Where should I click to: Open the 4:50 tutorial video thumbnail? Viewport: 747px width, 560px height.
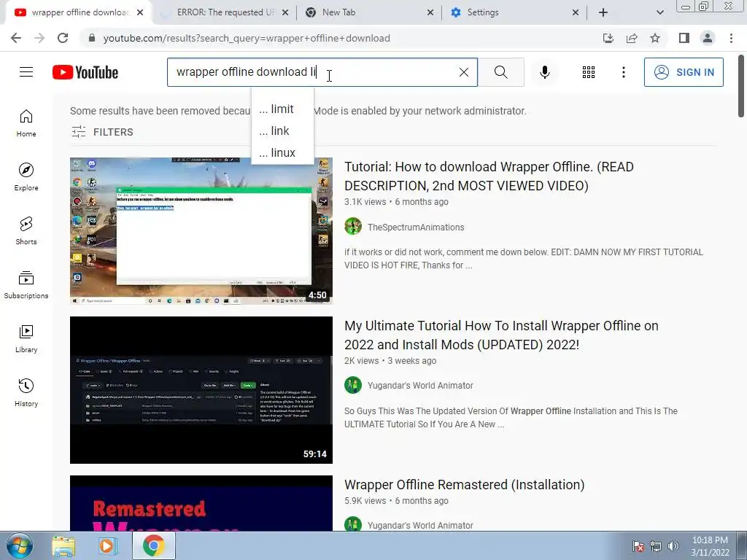click(x=201, y=231)
